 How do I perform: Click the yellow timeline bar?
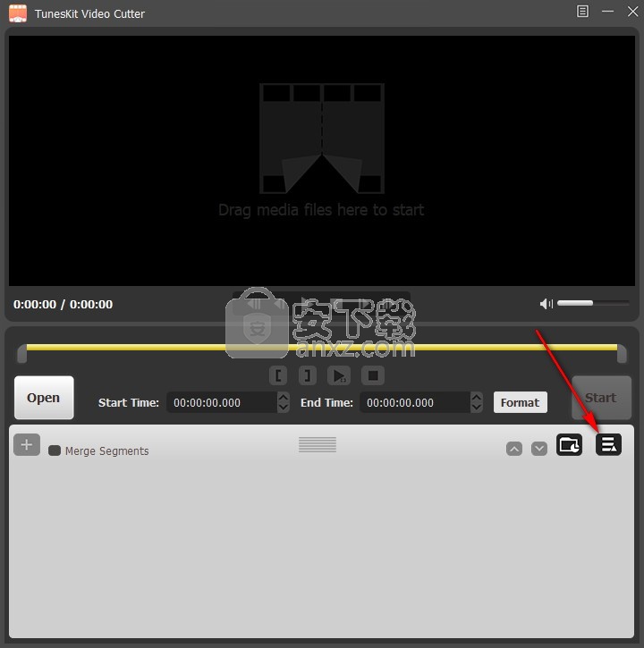(x=322, y=347)
